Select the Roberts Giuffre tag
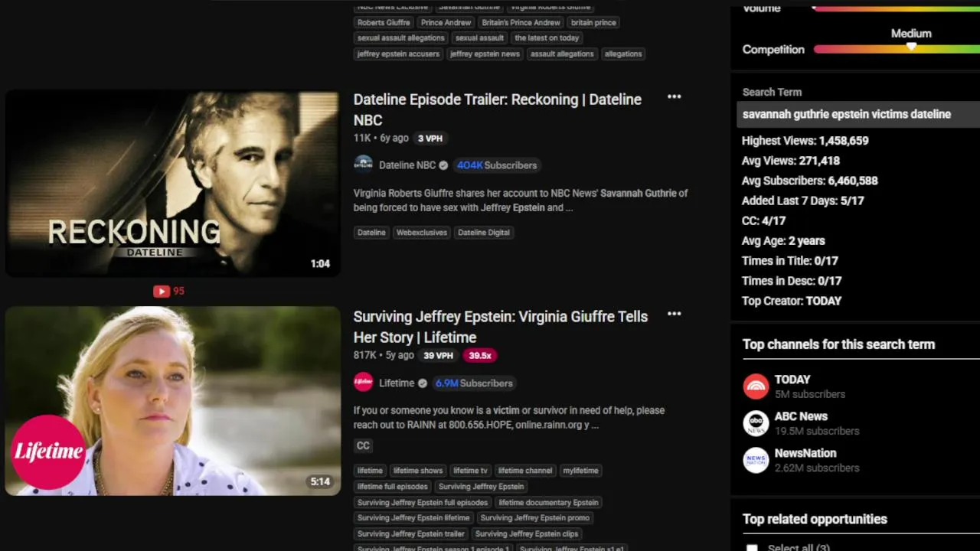This screenshot has height=551, width=980. tap(384, 23)
